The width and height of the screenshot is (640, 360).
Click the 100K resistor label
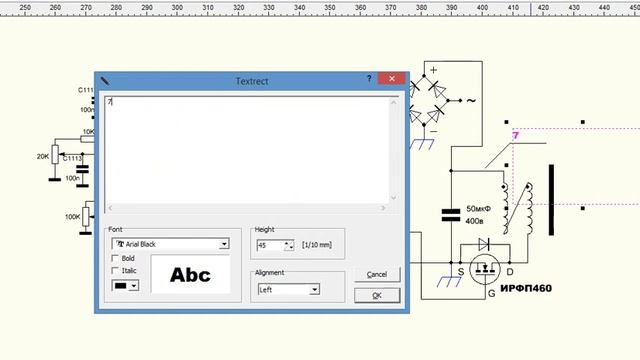click(x=73, y=217)
